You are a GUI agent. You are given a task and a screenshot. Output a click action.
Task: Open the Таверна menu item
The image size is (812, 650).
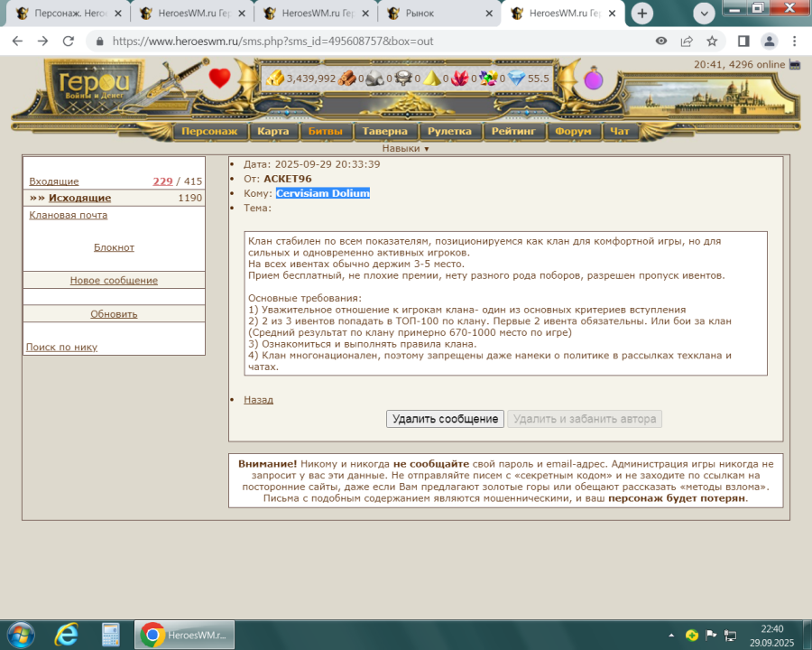coord(384,131)
